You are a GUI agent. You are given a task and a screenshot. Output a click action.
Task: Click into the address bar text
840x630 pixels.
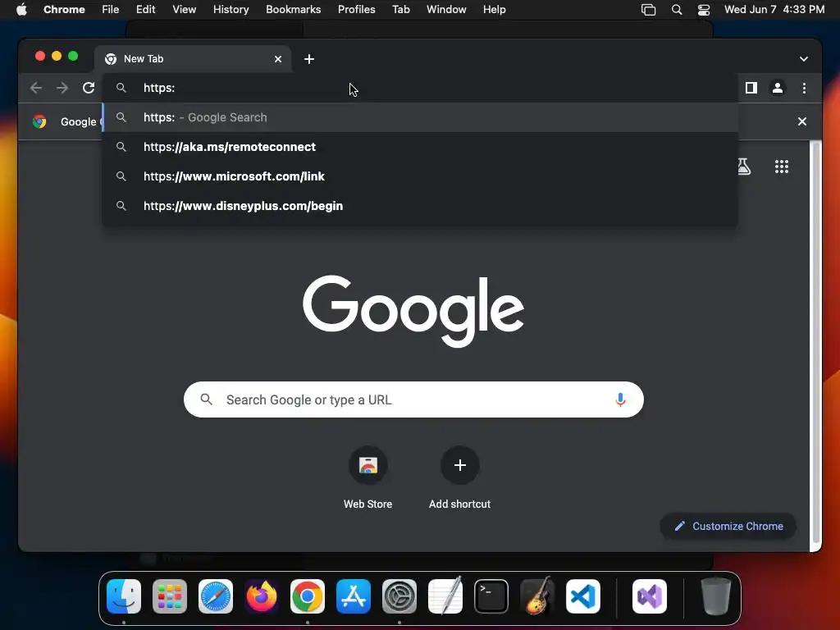159,88
